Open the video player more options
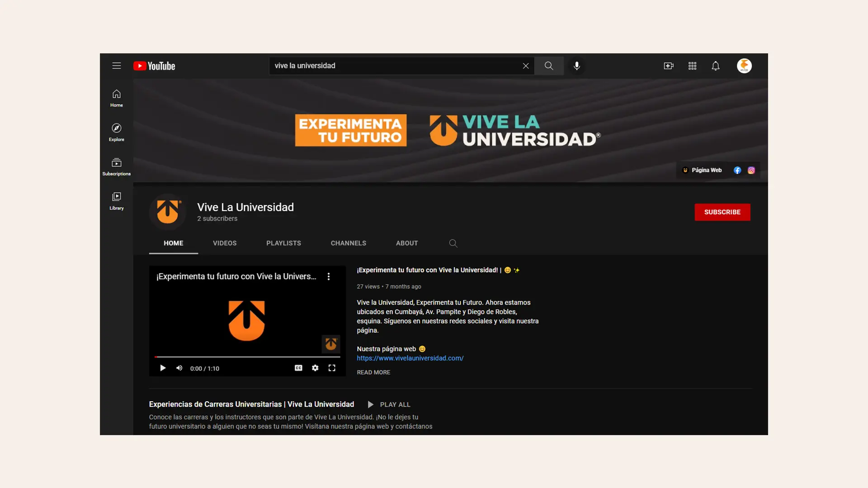The height and width of the screenshot is (488, 868). 329,277
